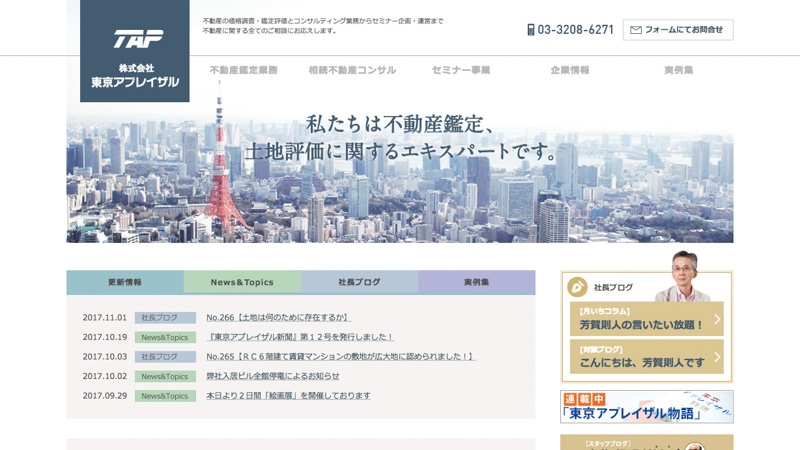Screen dimensions: 800x450
Task: Click News&Topics tag on 2017.09.29 row
Action: pos(165,396)
